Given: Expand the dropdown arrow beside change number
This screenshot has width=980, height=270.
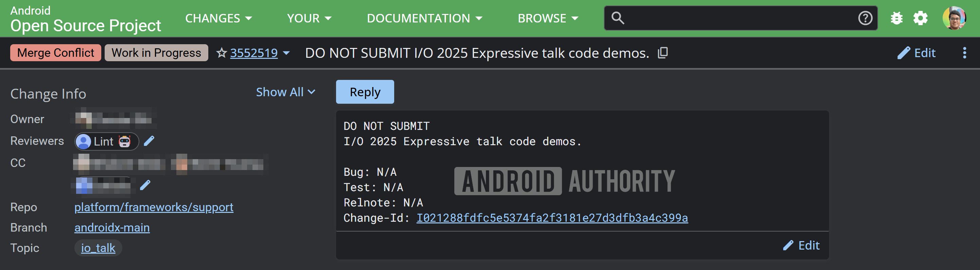Looking at the screenshot, I should pos(286,53).
